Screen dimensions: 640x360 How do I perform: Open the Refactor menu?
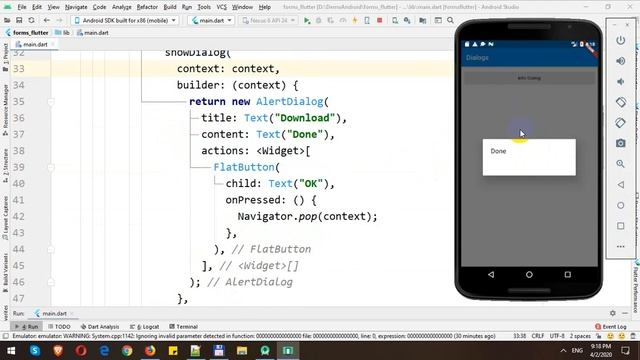[x=147, y=7]
